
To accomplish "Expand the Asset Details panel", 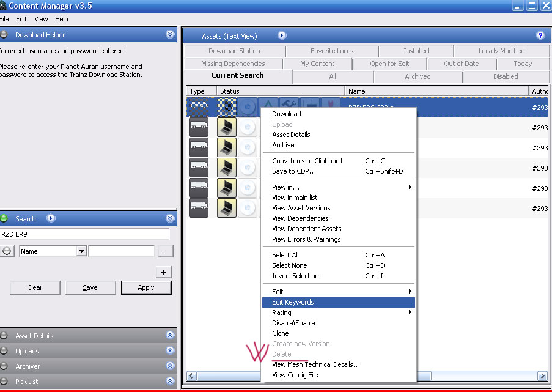I will tap(170, 335).
